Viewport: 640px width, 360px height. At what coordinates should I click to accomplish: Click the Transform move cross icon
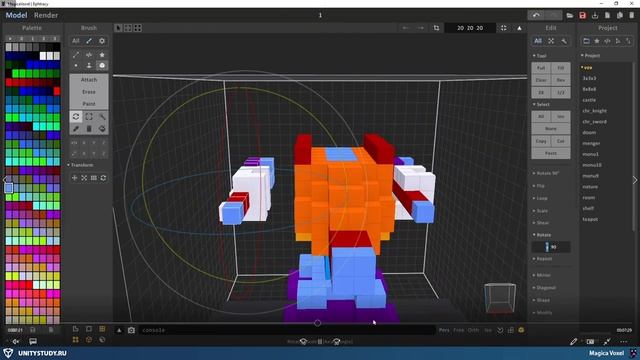pos(74,178)
